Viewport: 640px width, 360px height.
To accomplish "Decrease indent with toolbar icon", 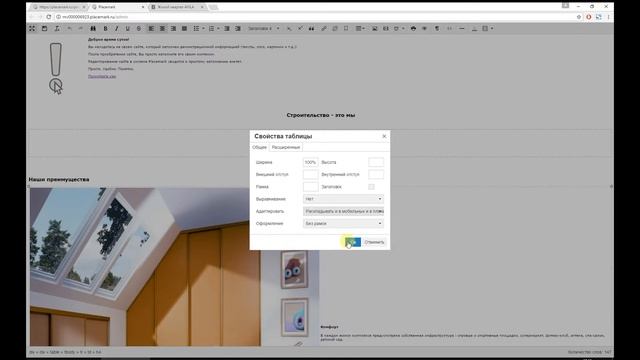I will (227, 29).
